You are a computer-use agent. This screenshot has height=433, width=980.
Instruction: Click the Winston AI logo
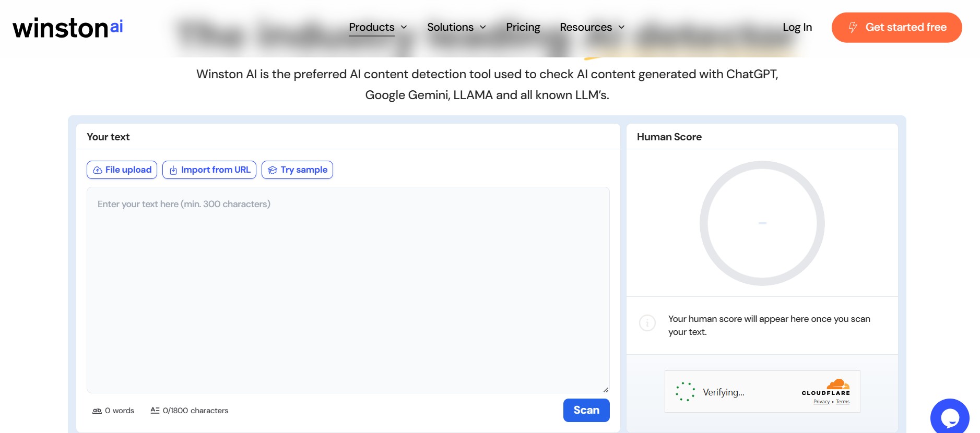click(68, 28)
